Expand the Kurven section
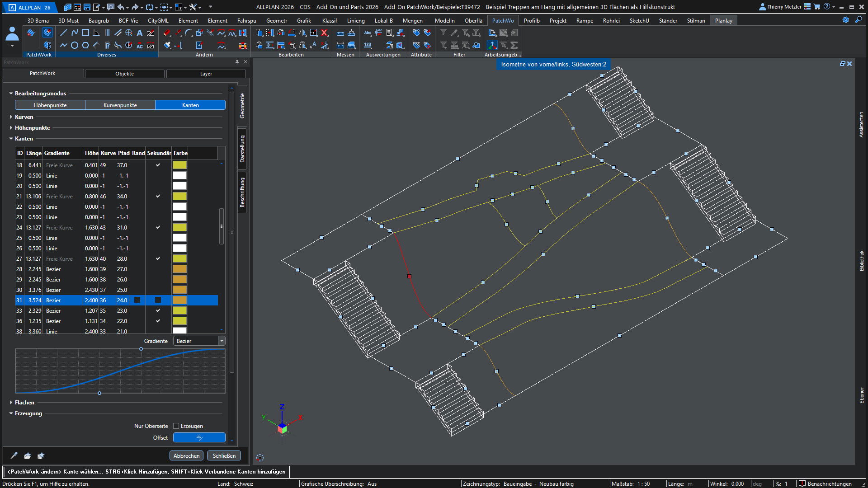This screenshot has height=488, width=868. [x=11, y=117]
